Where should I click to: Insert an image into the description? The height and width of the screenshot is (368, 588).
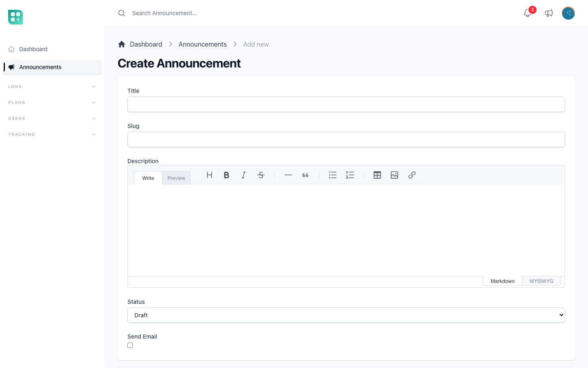(x=394, y=175)
